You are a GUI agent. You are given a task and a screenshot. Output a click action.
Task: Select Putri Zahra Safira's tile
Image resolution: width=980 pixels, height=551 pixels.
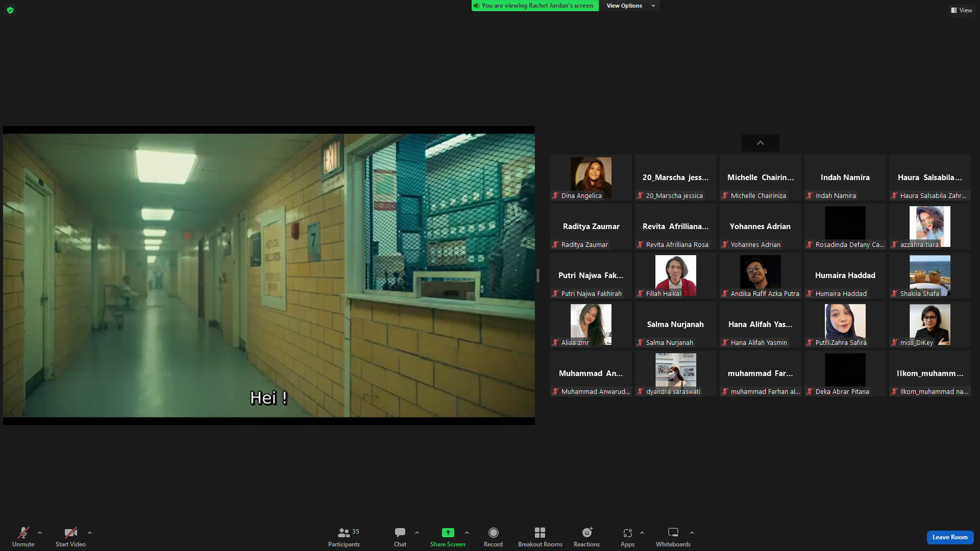[x=845, y=324]
